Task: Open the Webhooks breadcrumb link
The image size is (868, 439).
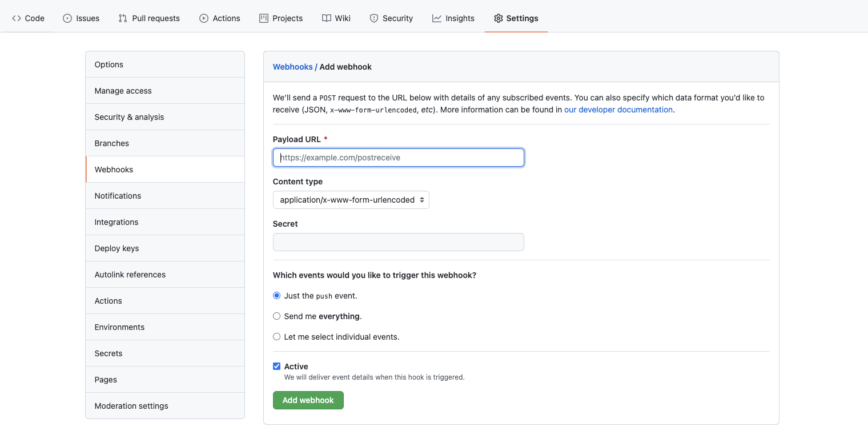Action: 293,67
